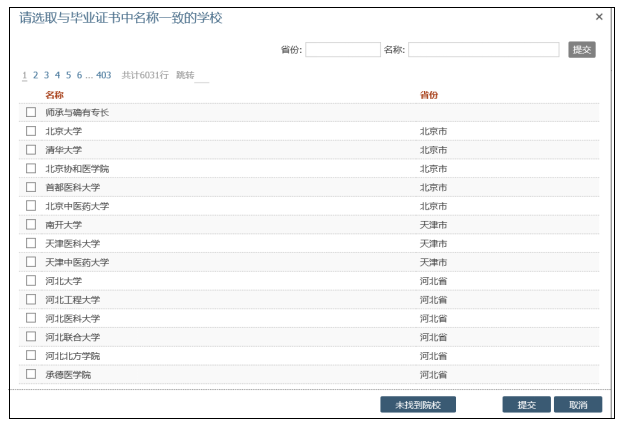Tick the 承德医学院 checkbox
Viewport: 619px width, 425px height.
point(31,374)
